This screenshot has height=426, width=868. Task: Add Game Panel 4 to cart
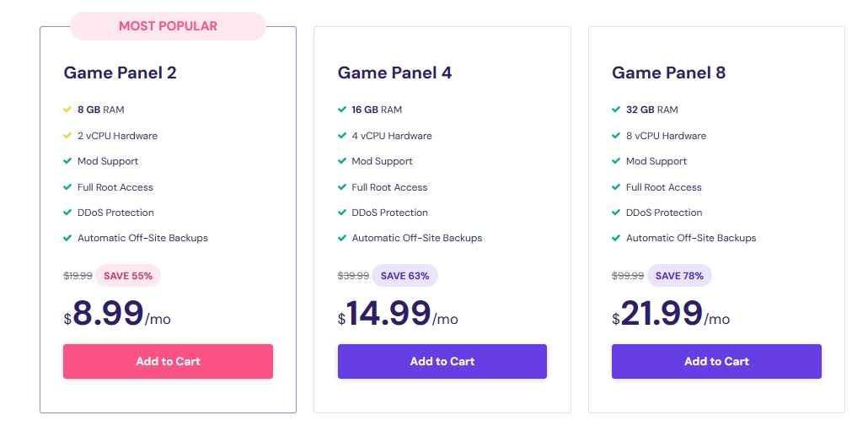(442, 361)
